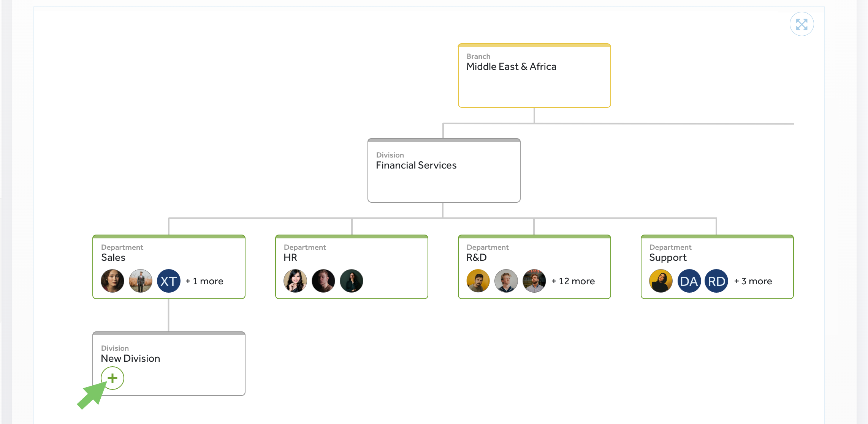Click second avatar in R&D department
This screenshot has width=868, height=424.
(506, 281)
